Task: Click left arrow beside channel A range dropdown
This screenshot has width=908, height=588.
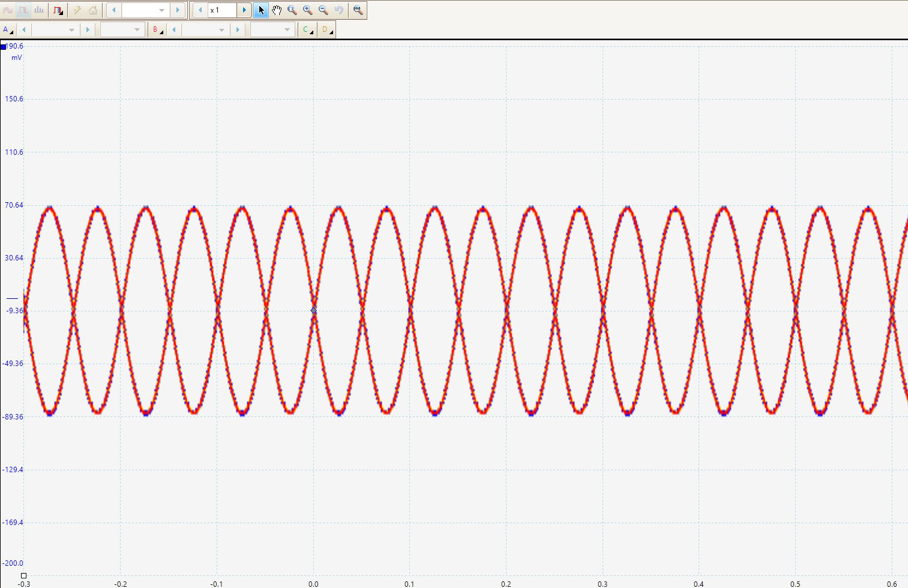Action: click(x=24, y=29)
